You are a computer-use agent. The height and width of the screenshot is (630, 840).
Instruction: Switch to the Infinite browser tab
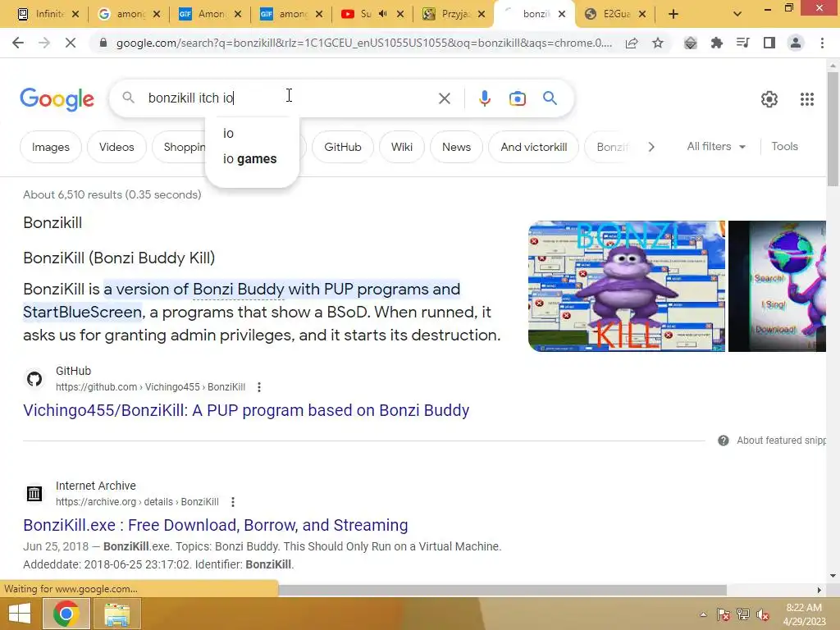(x=48, y=14)
